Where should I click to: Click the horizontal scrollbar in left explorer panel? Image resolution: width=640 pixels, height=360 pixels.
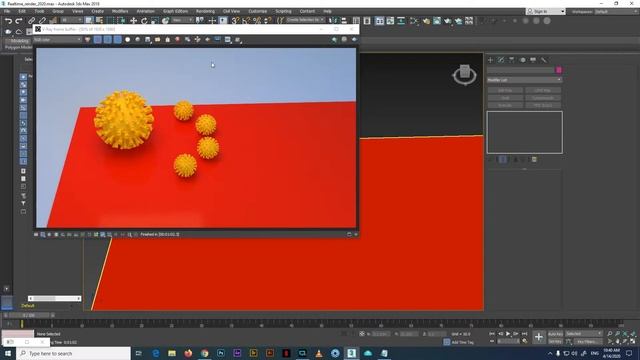click(x=55, y=299)
